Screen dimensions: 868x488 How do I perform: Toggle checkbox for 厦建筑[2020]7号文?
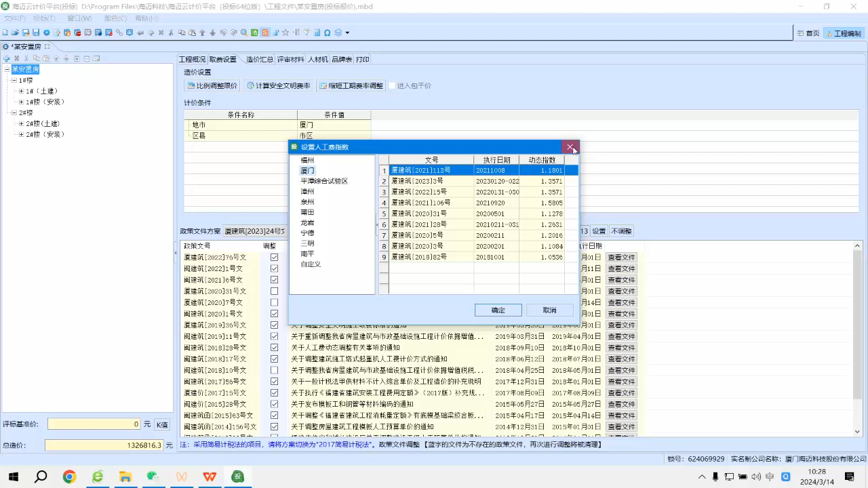click(274, 302)
